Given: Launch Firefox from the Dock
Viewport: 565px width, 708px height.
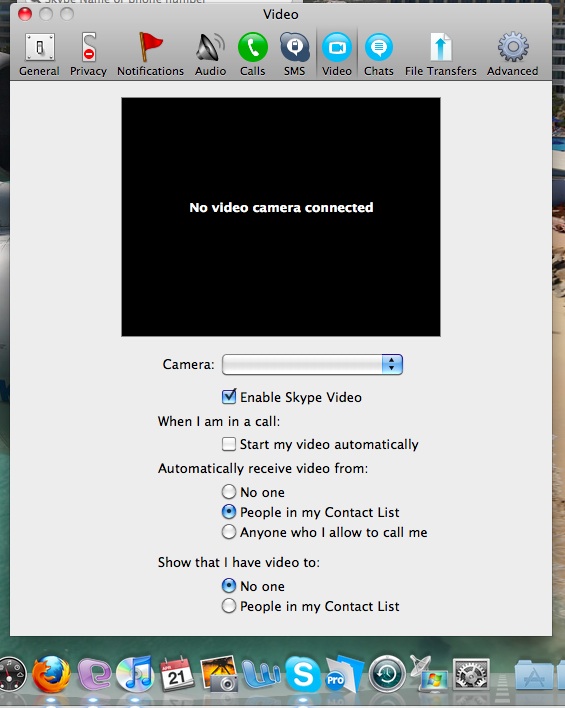Looking at the screenshot, I should [51, 675].
